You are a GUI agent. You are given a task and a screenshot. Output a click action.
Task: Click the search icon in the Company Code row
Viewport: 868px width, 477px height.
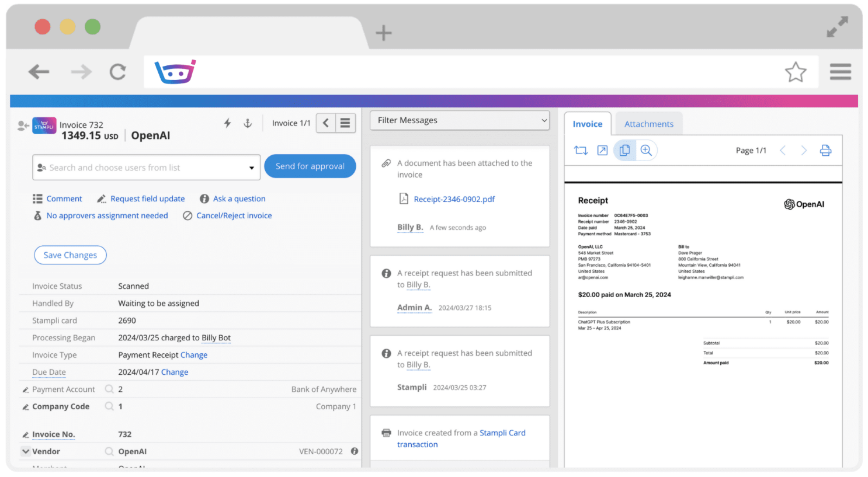[109, 406]
